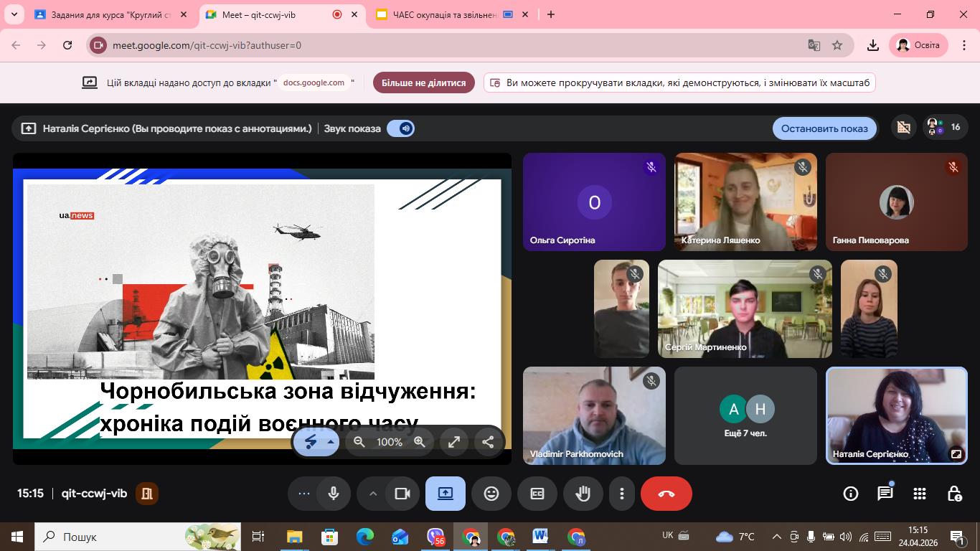Viewport: 980px width, 551px height.
Task: Expand shared presentation to fullscreen
Action: (x=454, y=442)
